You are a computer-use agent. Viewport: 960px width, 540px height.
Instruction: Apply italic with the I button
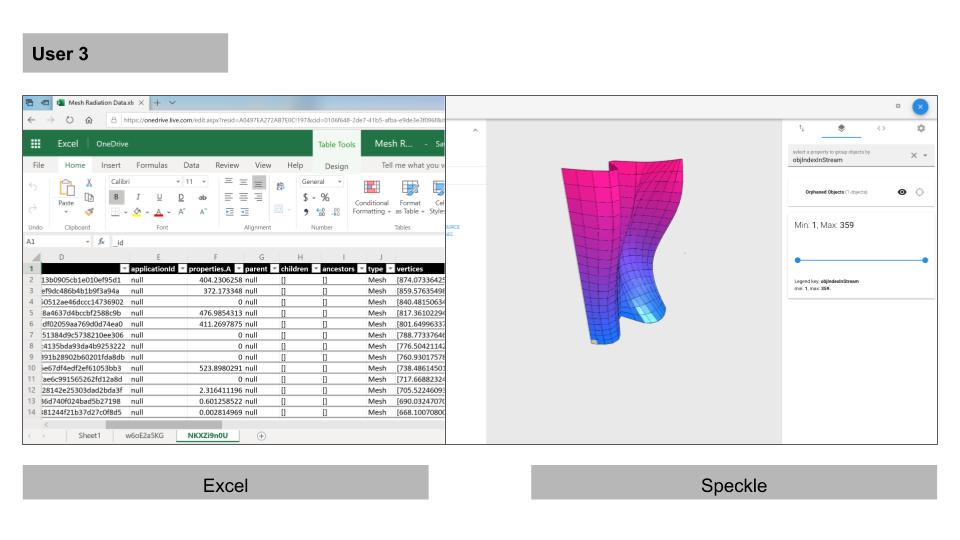click(133, 198)
